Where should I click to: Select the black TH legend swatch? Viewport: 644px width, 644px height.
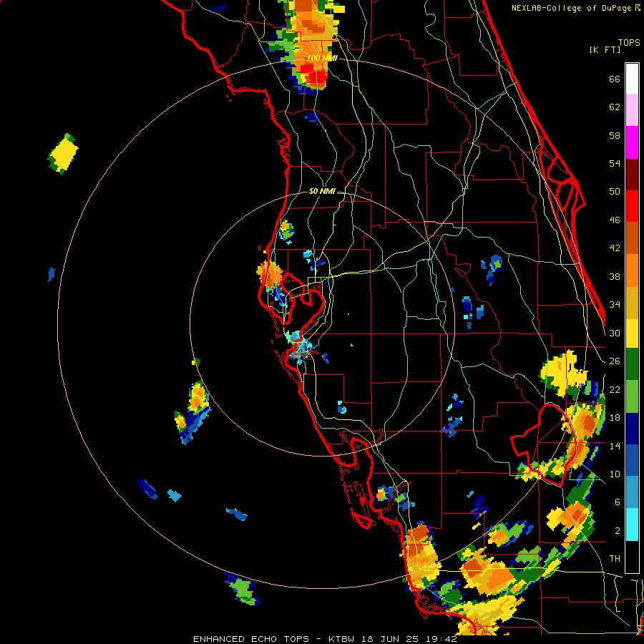pos(632,557)
